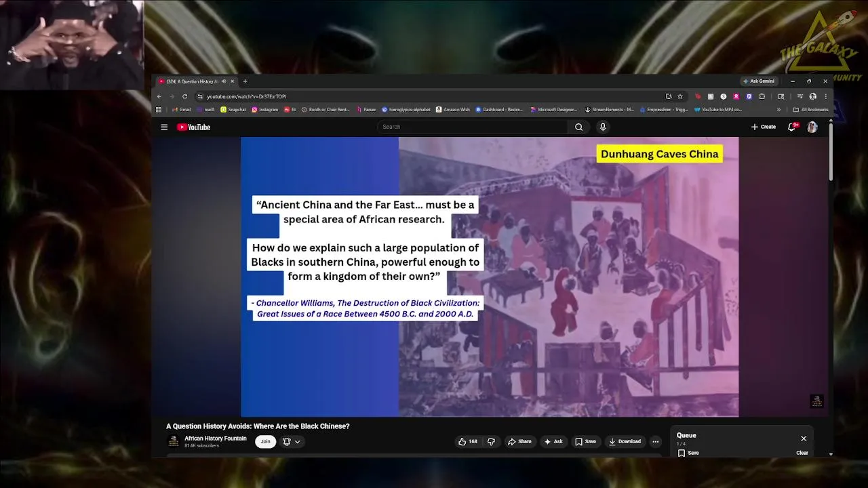Open the Amazon Wish bookmark
The width and height of the screenshot is (868, 488).
pos(453,109)
